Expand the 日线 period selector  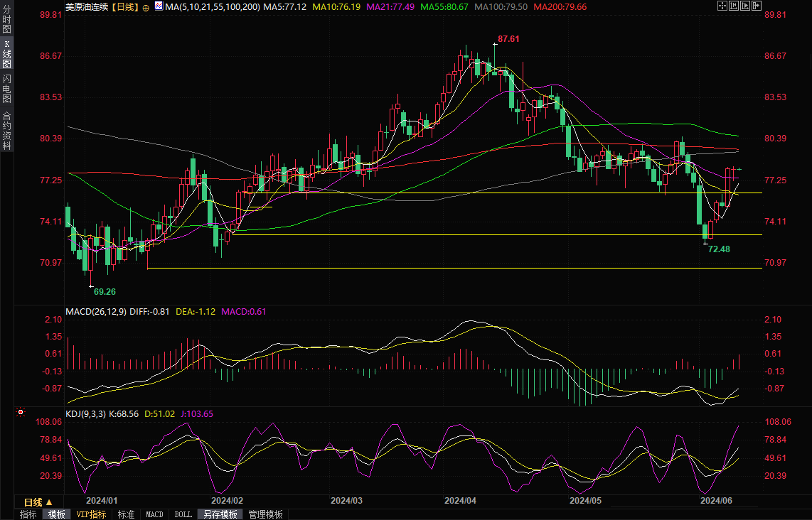[34, 502]
